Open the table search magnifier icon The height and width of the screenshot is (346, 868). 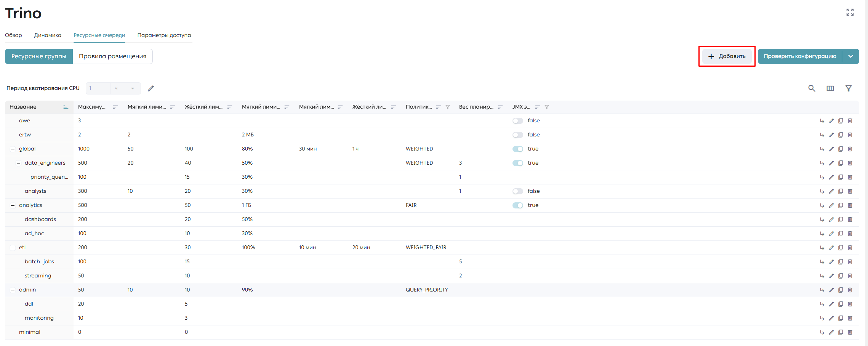pyautogui.click(x=812, y=88)
